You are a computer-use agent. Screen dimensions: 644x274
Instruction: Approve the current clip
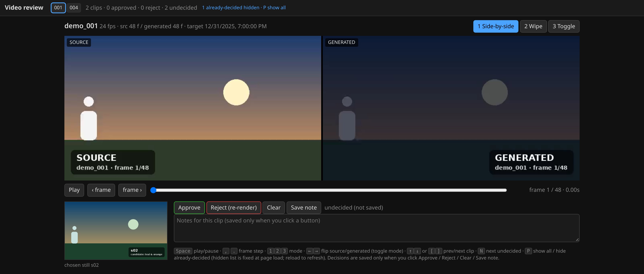pos(189,208)
